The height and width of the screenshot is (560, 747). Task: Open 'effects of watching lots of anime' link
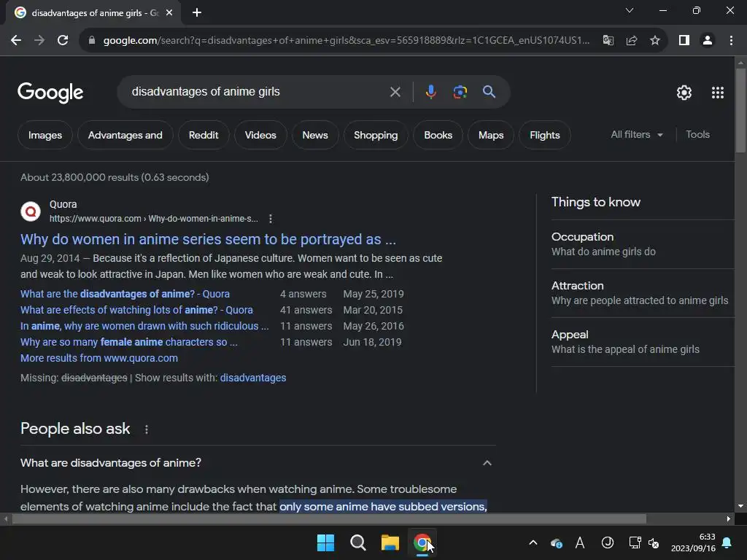click(136, 310)
